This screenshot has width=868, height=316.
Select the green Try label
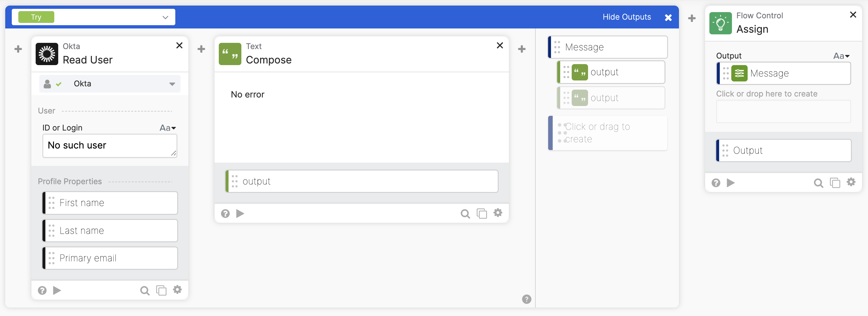click(36, 17)
